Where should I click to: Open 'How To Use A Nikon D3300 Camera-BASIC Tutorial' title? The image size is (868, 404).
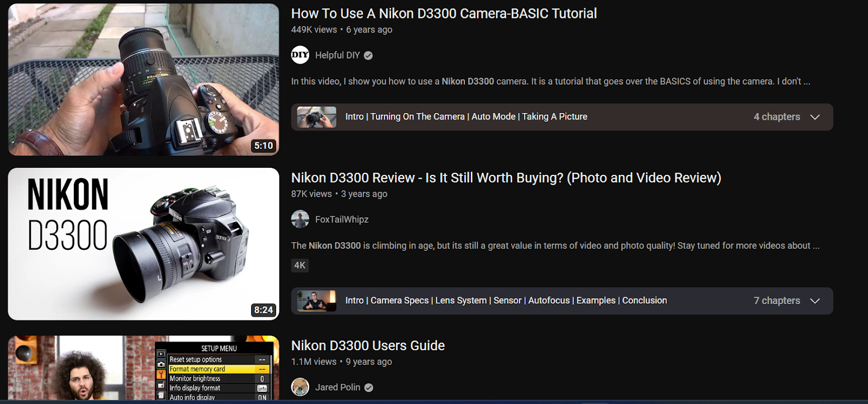tap(444, 14)
